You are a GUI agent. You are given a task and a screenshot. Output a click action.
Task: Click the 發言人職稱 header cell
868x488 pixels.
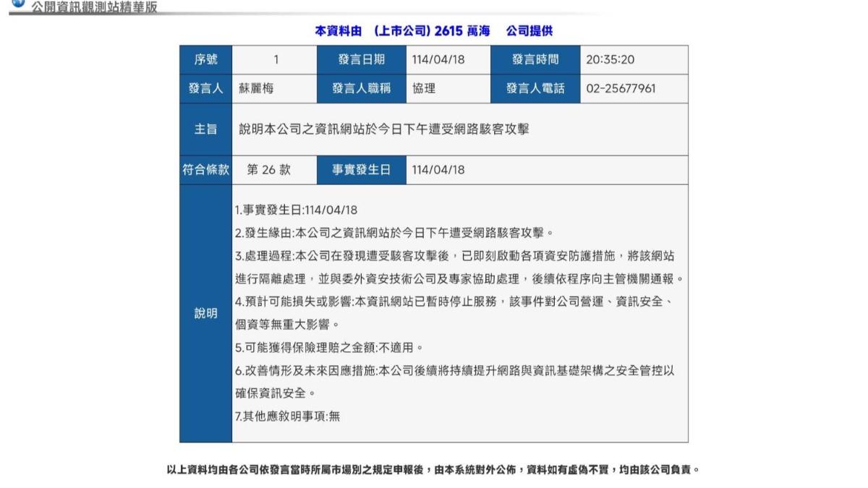click(x=362, y=89)
